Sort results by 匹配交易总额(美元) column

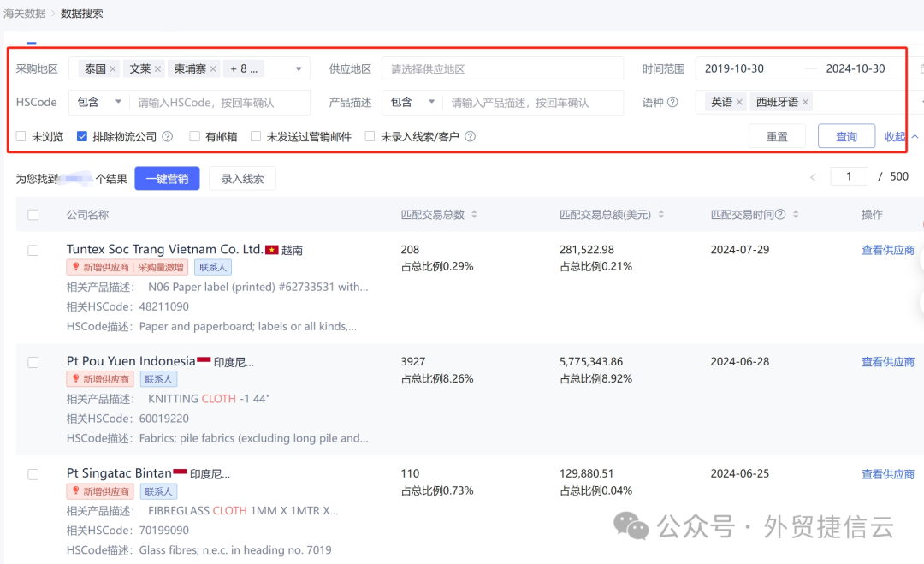point(663,214)
